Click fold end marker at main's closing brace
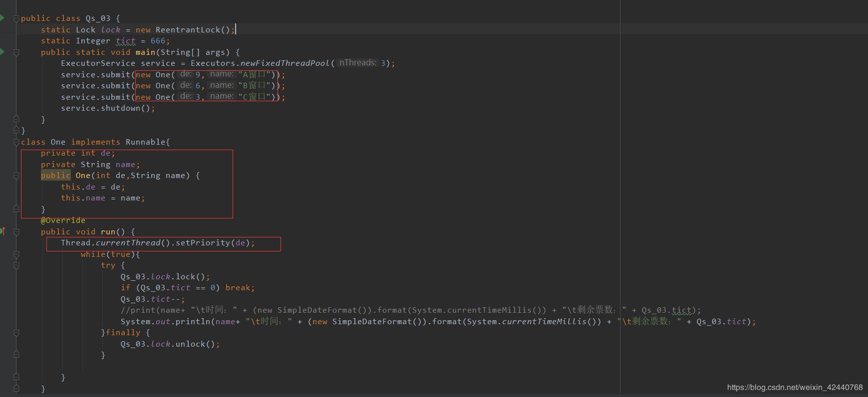868x397 pixels. (x=16, y=119)
